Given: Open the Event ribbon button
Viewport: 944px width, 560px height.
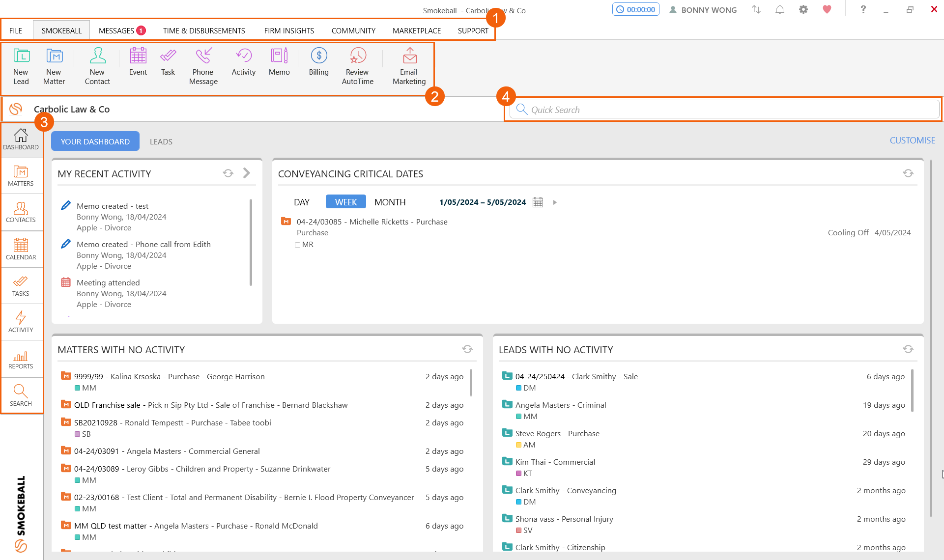Looking at the screenshot, I should click(138, 62).
